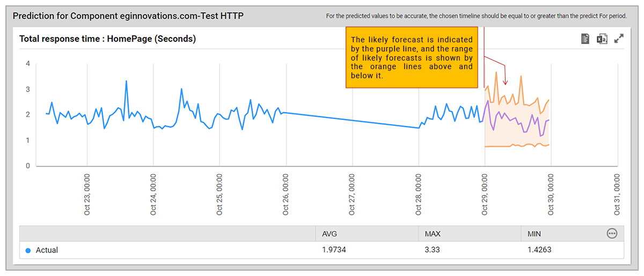Export chart data to Excel

click(x=602, y=39)
